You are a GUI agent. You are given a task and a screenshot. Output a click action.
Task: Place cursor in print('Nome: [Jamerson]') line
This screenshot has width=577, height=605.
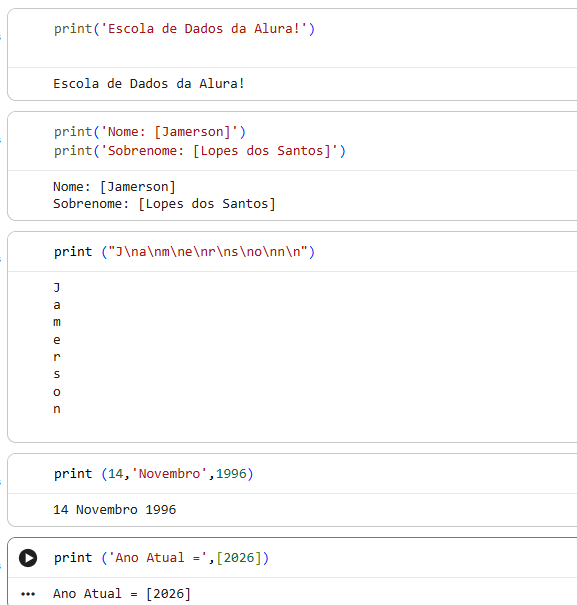pos(150,132)
